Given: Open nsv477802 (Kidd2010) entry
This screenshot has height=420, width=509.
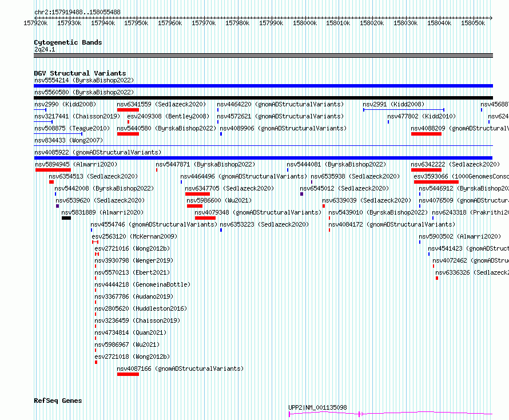Looking at the screenshot, I should point(421,116).
